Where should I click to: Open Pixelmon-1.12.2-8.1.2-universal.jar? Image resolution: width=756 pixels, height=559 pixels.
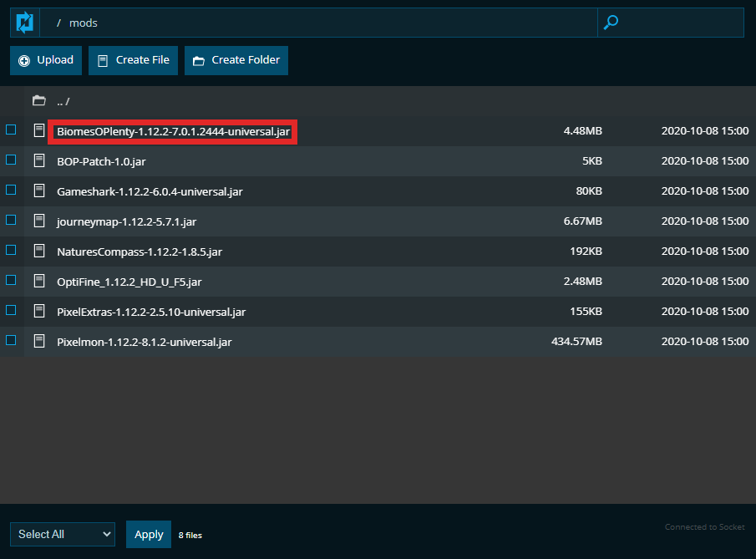145,343
